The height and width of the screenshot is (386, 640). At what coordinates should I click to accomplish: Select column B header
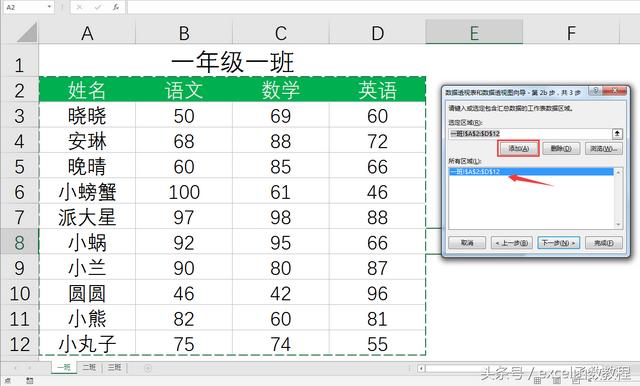184,33
